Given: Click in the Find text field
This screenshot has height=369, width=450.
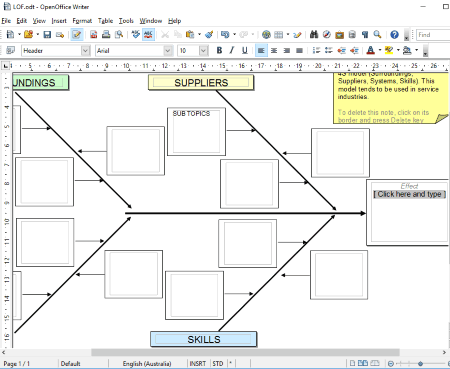Looking at the screenshot, I should pos(433,35).
